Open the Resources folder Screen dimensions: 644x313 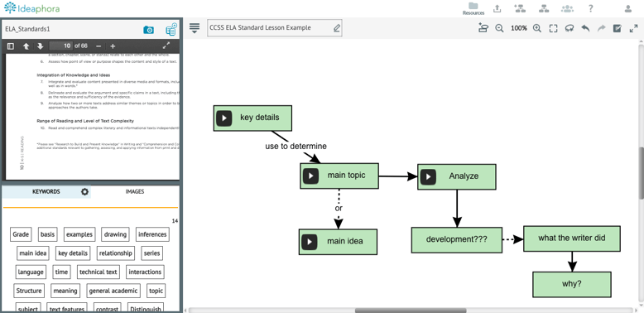pyautogui.click(x=473, y=8)
